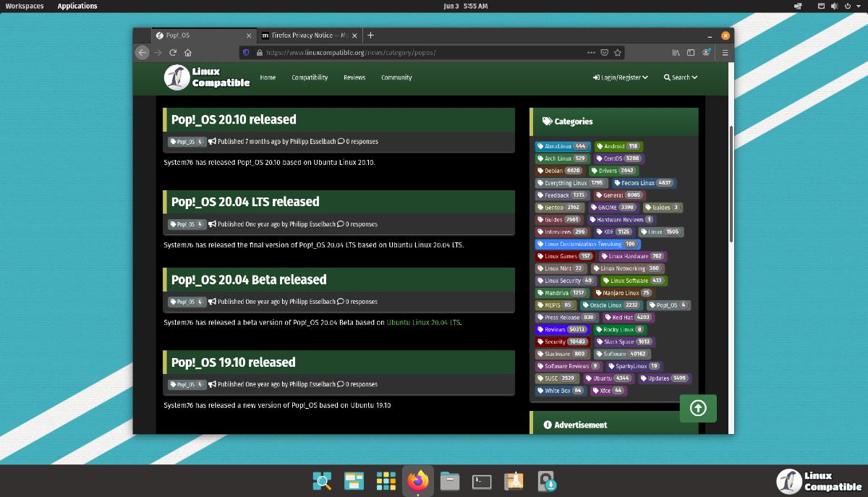Show the Firefox sidebar panel
Viewport: 868px width, 497px height.
pyautogui.click(x=691, y=52)
